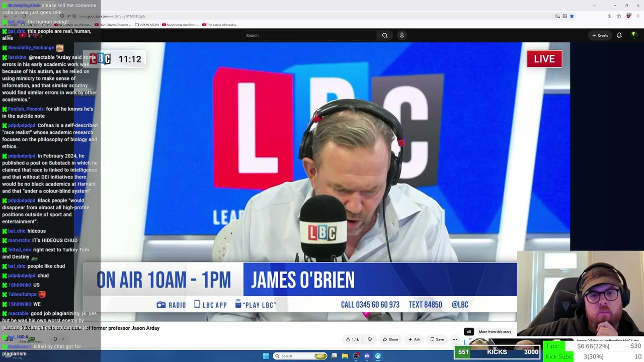This screenshot has height=362, width=644.
Task: Open the browser hamburger menu
Action: (x=637, y=16)
